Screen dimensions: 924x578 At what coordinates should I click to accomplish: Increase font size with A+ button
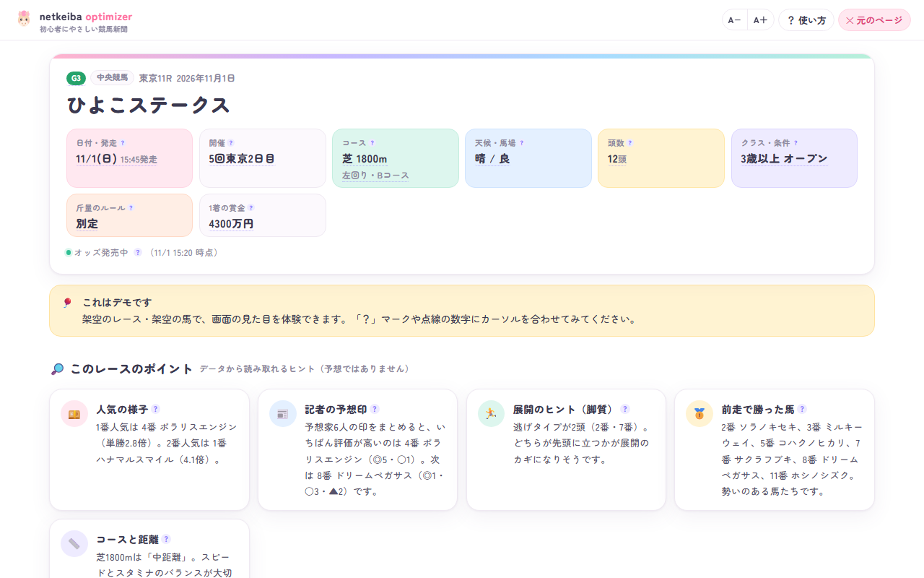760,20
